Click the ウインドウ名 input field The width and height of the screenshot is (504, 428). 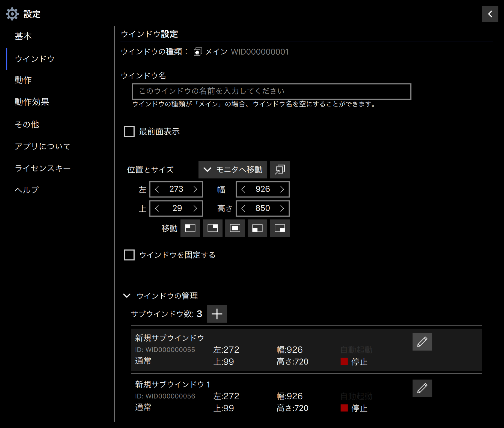point(271,91)
